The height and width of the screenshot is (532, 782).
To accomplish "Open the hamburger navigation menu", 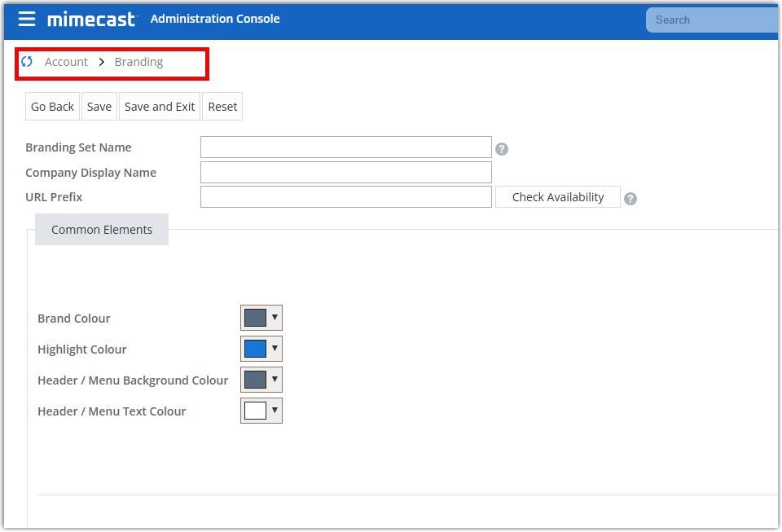I will [27, 20].
